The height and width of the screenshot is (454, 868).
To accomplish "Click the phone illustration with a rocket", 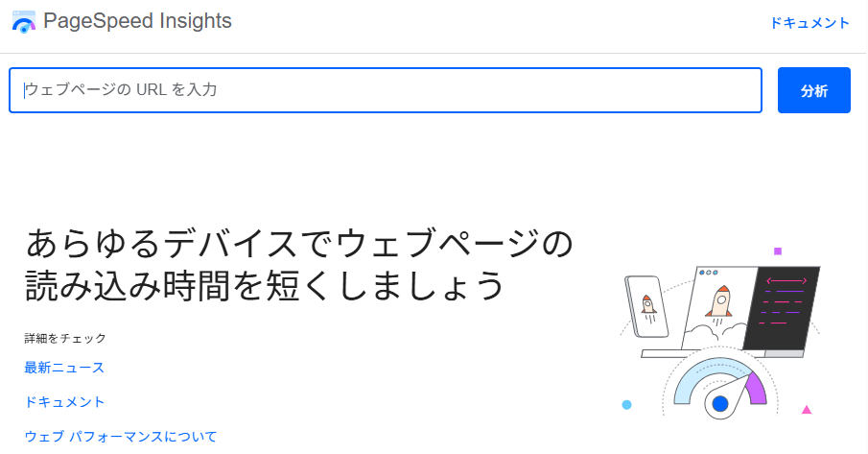I will pyautogui.click(x=647, y=306).
